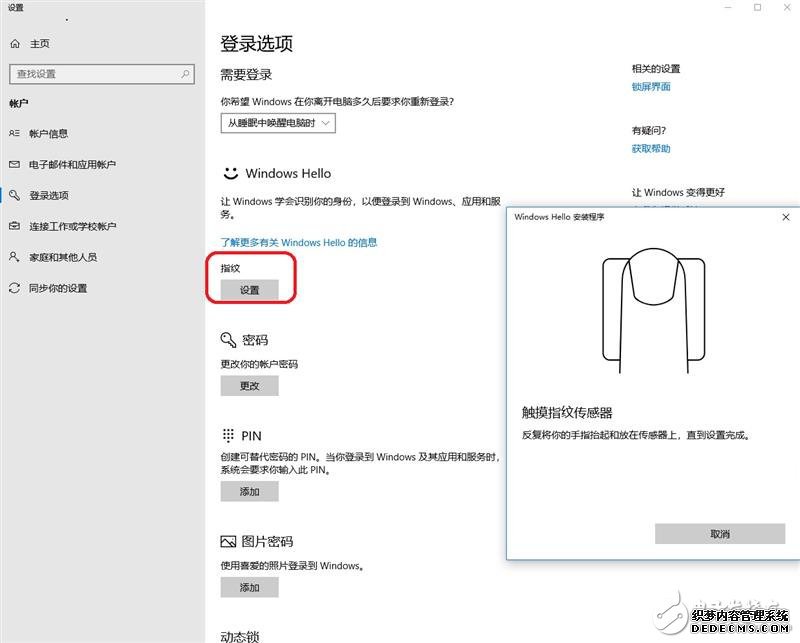Click the PIN keypad dots icon
This screenshot has height=643, width=800.
[228, 435]
